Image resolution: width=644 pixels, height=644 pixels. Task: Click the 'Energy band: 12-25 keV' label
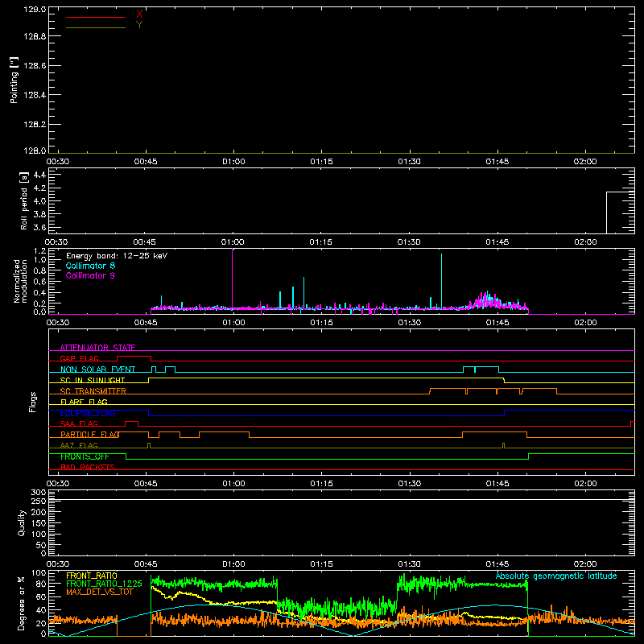[x=117, y=256]
